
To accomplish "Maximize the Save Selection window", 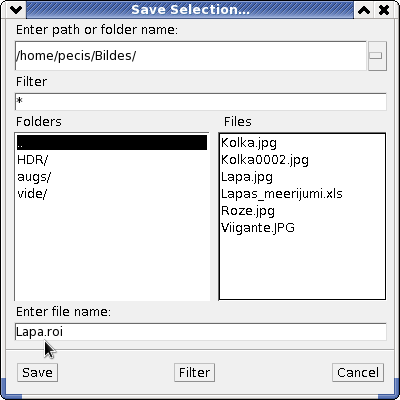I will tap(364, 10).
